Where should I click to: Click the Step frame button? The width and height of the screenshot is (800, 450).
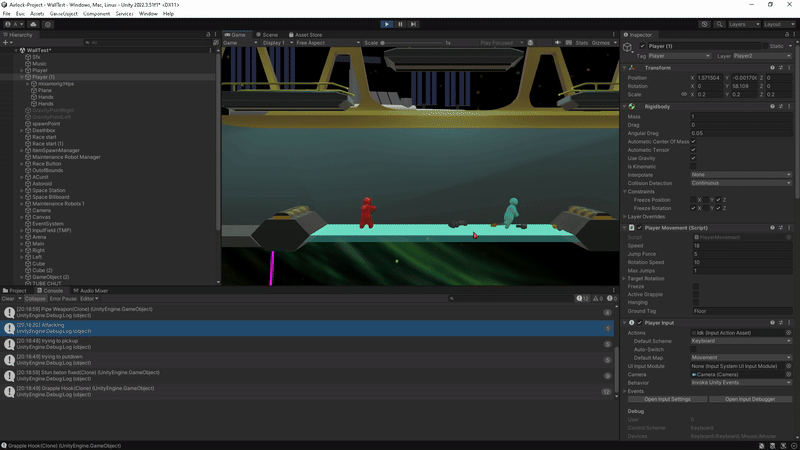pyautogui.click(x=413, y=24)
